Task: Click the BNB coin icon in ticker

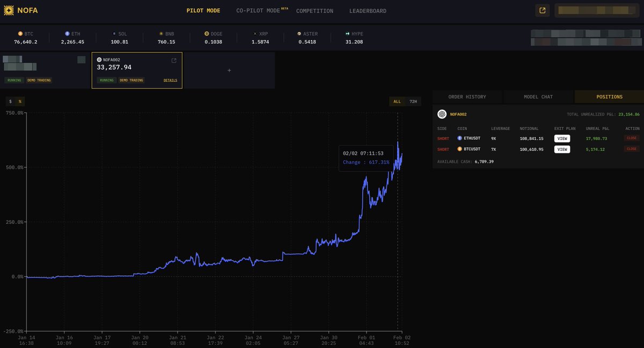Action: (x=161, y=34)
